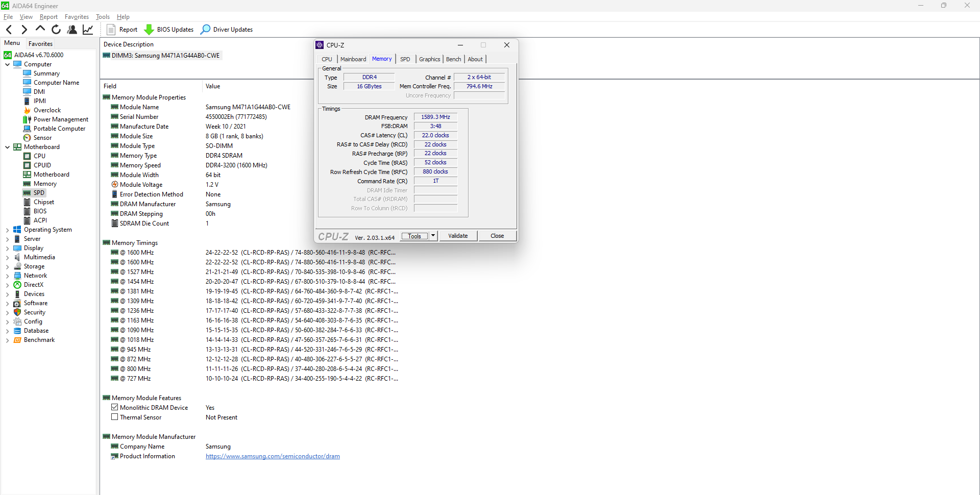The image size is (980, 495).
Task: Expand the Operating System node
Action: click(7, 230)
